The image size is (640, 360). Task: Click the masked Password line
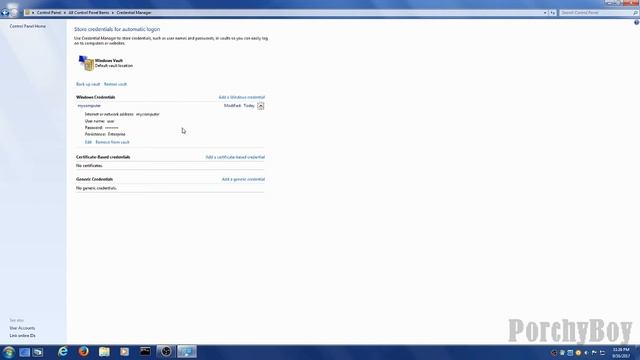(102, 128)
